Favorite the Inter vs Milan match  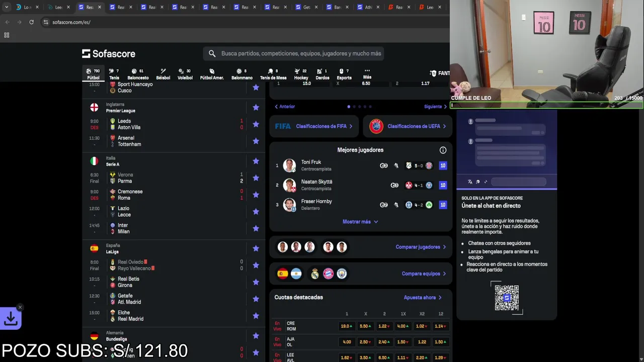[x=256, y=228]
